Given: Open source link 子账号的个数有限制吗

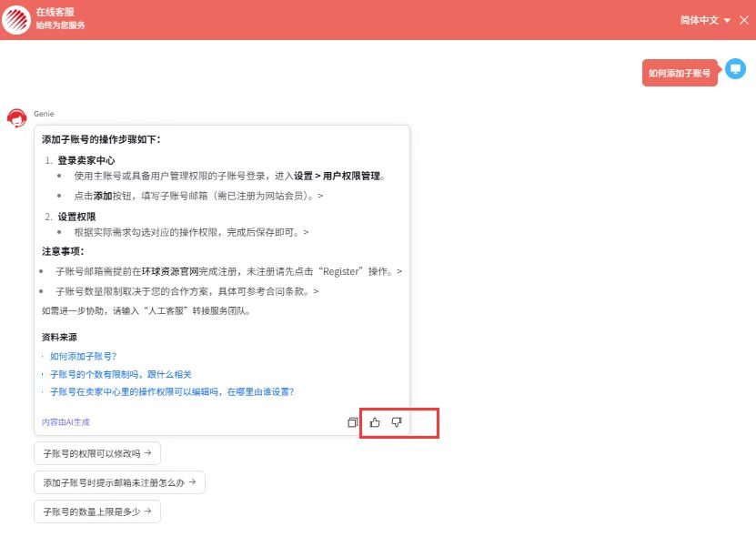Looking at the screenshot, I should [x=120, y=374].
